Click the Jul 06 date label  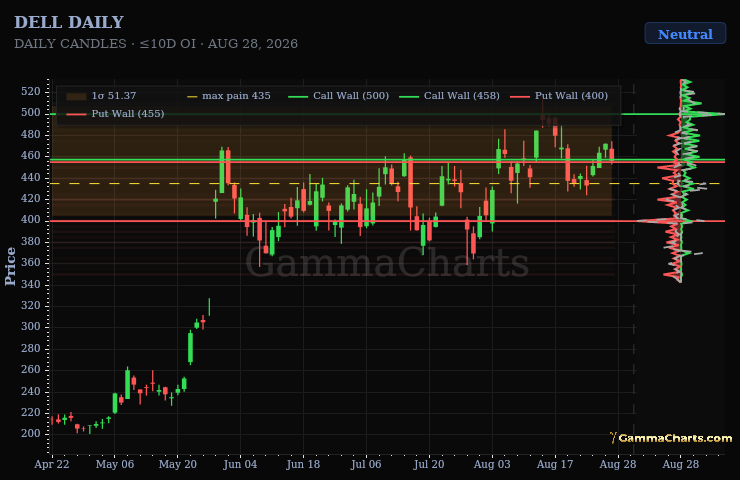point(366,464)
